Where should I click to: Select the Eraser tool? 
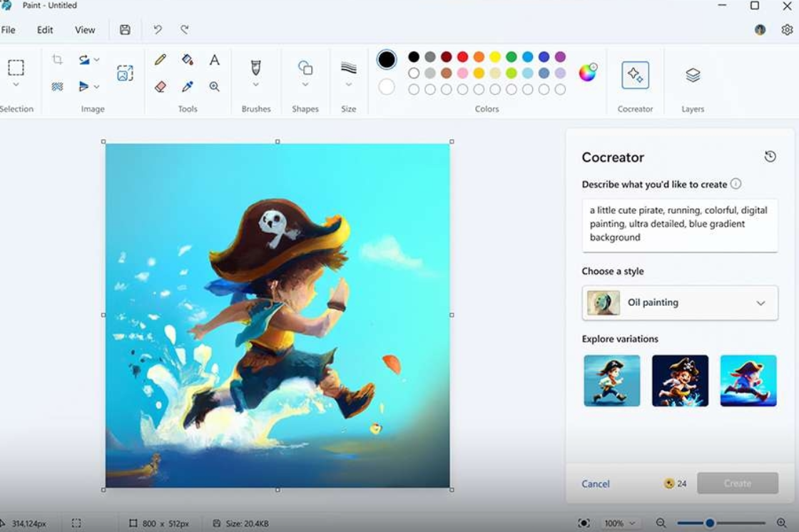click(161, 86)
